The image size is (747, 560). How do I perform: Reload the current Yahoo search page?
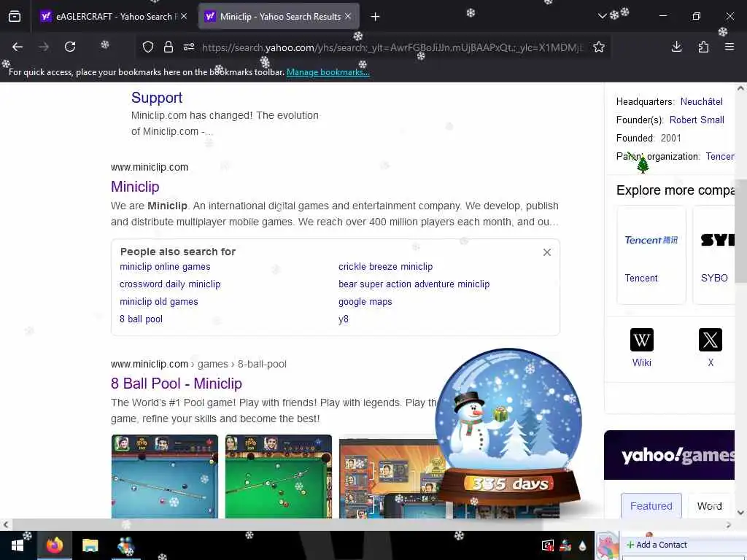click(70, 47)
